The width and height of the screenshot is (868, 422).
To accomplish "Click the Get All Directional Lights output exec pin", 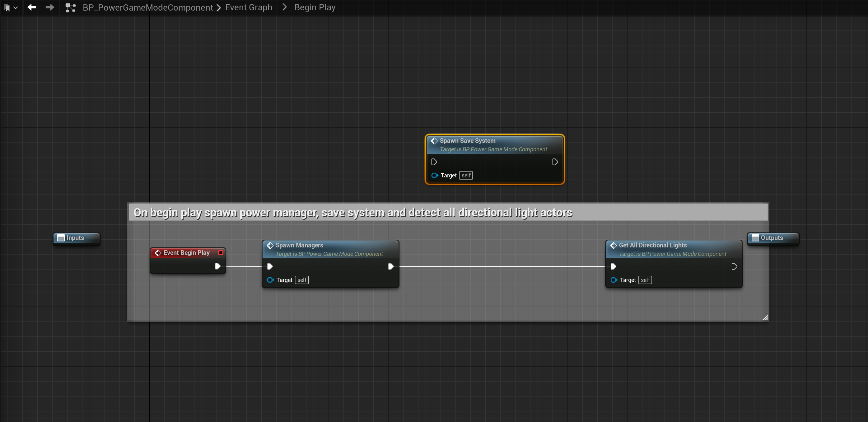I will pyautogui.click(x=734, y=267).
